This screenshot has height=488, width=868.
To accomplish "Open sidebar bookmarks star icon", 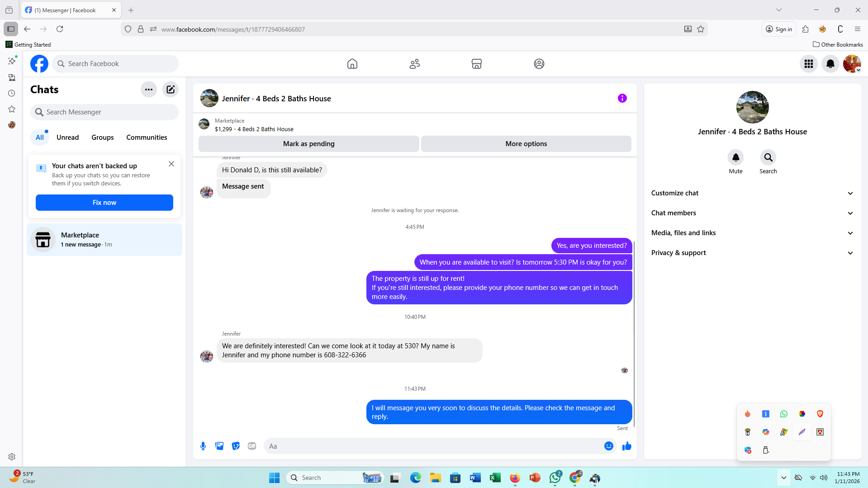I will (12, 109).
